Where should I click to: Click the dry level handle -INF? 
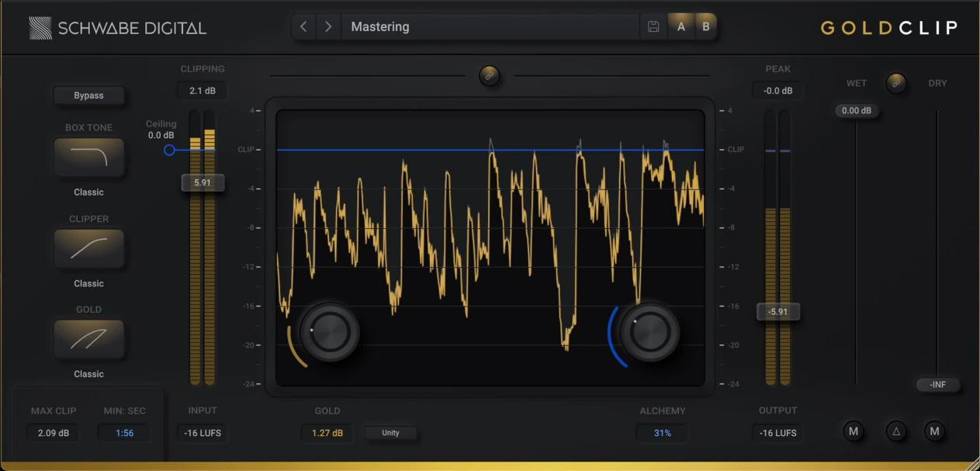937,385
